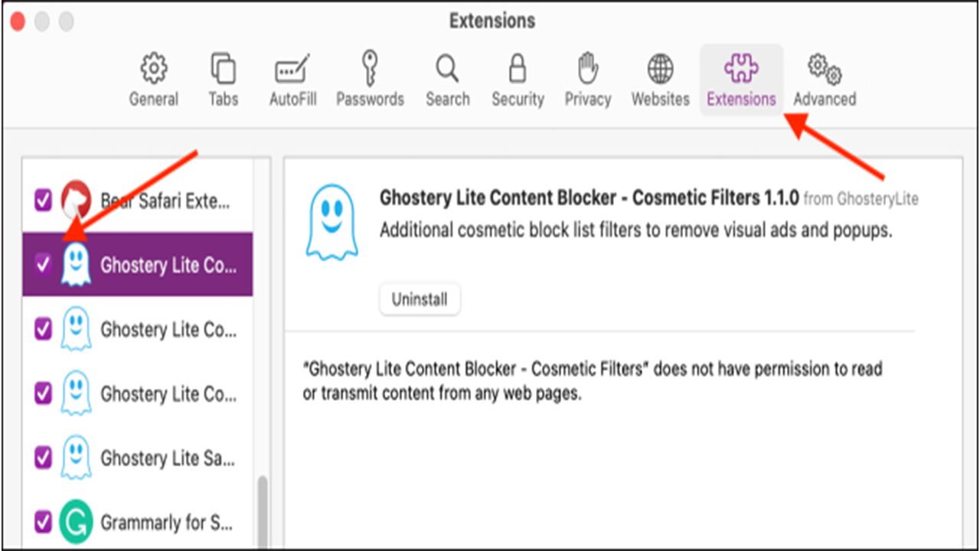This screenshot has height=551, width=980.
Task: Switch to the Advanced tab
Action: (x=825, y=80)
